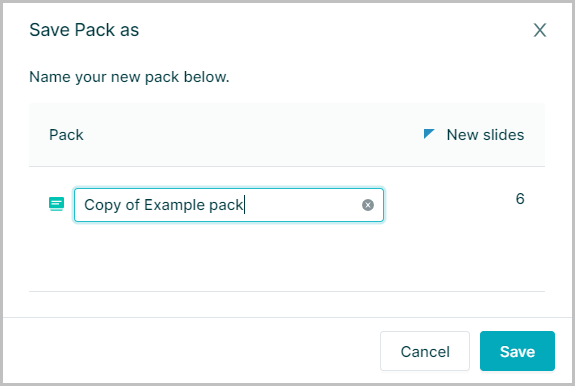
Task: Click the Pack column header
Action: (66, 135)
